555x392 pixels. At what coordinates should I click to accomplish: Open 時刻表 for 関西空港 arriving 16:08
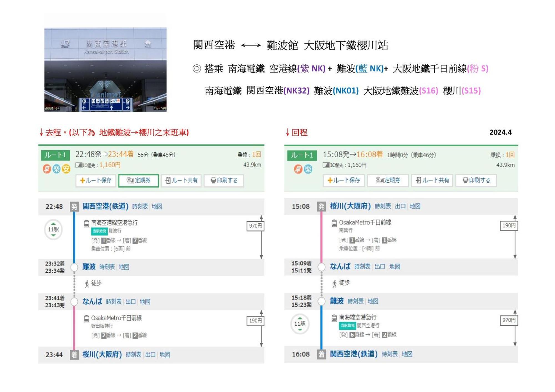pos(390,355)
